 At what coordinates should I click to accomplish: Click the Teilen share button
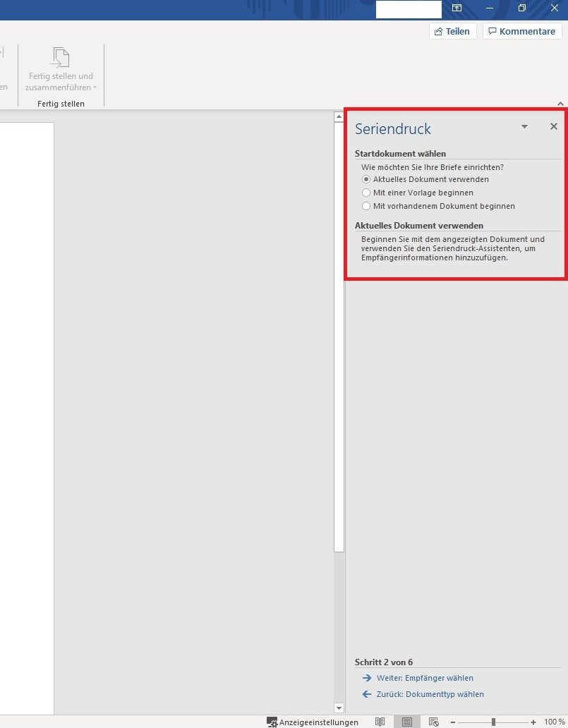click(x=453, y=31)
